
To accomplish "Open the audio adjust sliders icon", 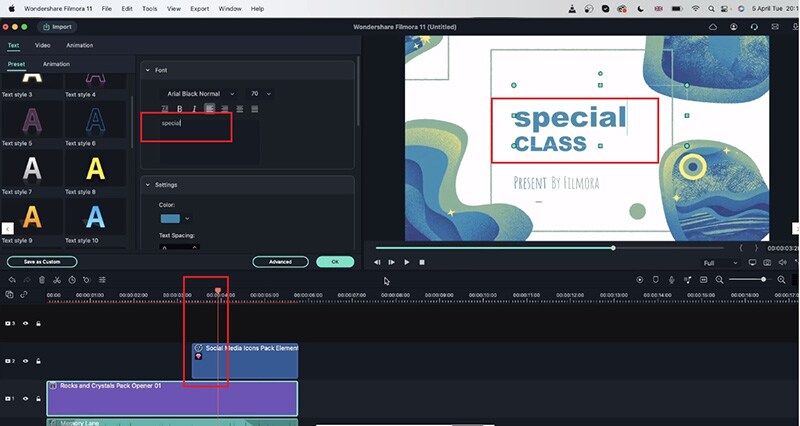I will tap(102, 280).
